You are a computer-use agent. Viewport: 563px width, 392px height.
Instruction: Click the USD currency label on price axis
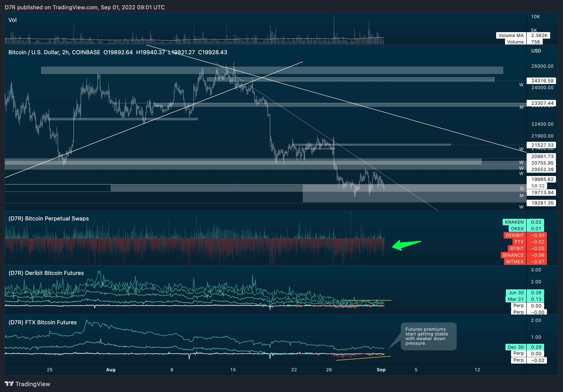[x=536, y=51]
